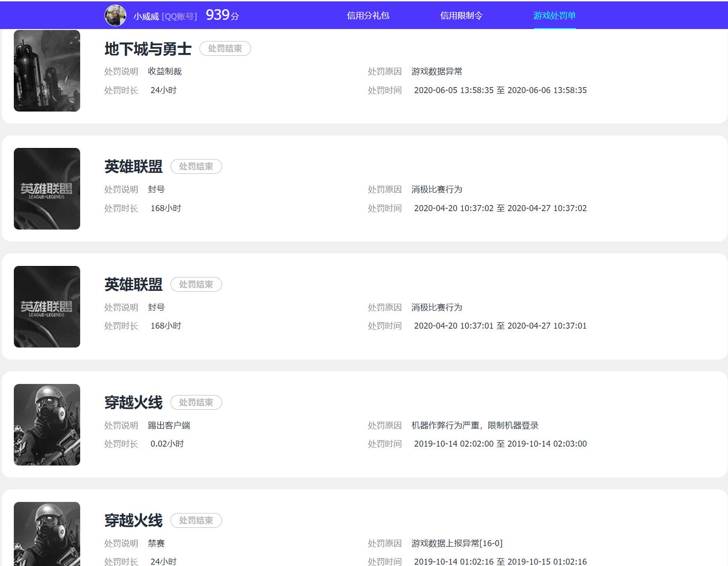This screenshot has height=566, width=728.
Task: Click 英雄联盟 cover thumbnail for the 10:37:02 ban
Action: [47, 189]
